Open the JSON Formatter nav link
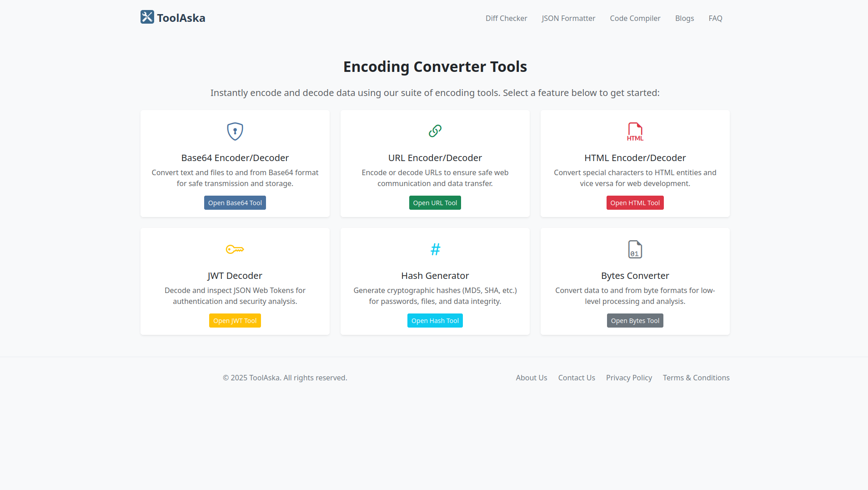This screenshot has width=868, height=490. click(568, 18)
